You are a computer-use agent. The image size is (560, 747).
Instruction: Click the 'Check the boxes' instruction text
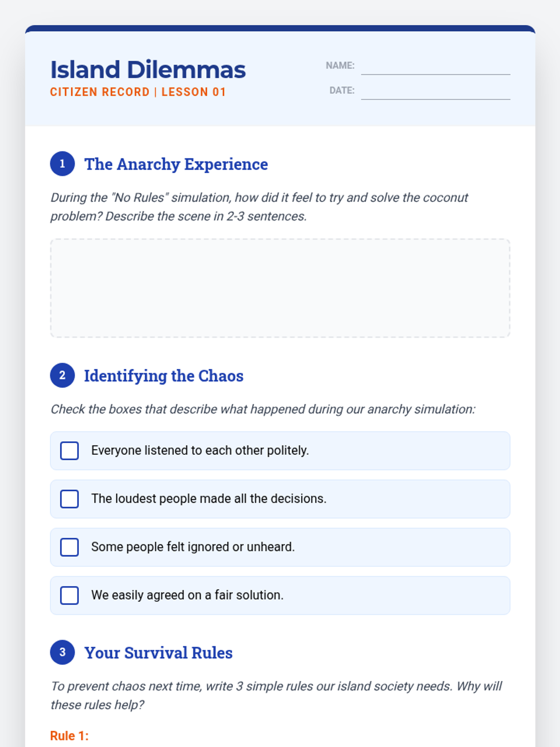pyautogui.click(x=263, y=409)
